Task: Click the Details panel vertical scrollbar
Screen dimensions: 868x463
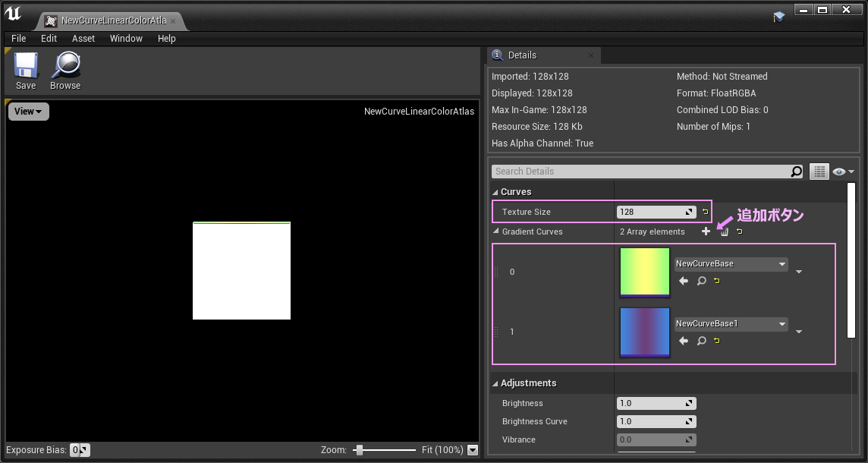Action: 851,260
